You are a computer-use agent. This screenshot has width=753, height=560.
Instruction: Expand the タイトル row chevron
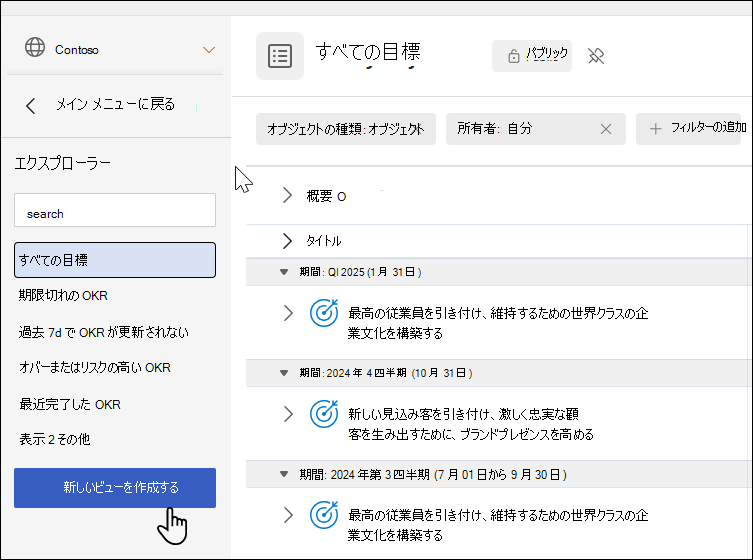point(287,241)
